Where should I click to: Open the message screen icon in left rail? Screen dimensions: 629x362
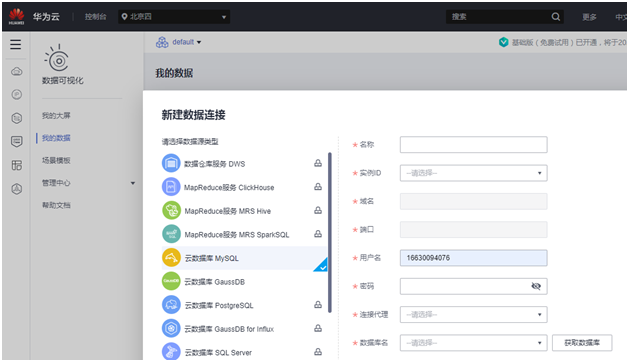[x=16, y=141]
